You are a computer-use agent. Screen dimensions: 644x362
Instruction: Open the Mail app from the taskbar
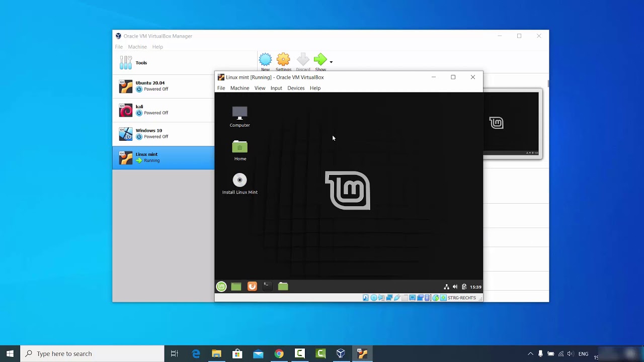point(258,353)
